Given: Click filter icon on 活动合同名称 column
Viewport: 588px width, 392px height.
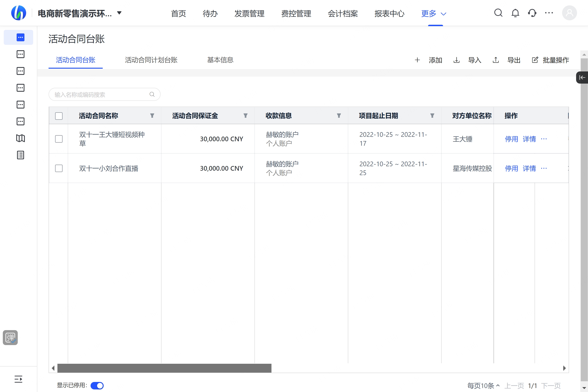Looking at the screenshot, I should pos(152,116).
